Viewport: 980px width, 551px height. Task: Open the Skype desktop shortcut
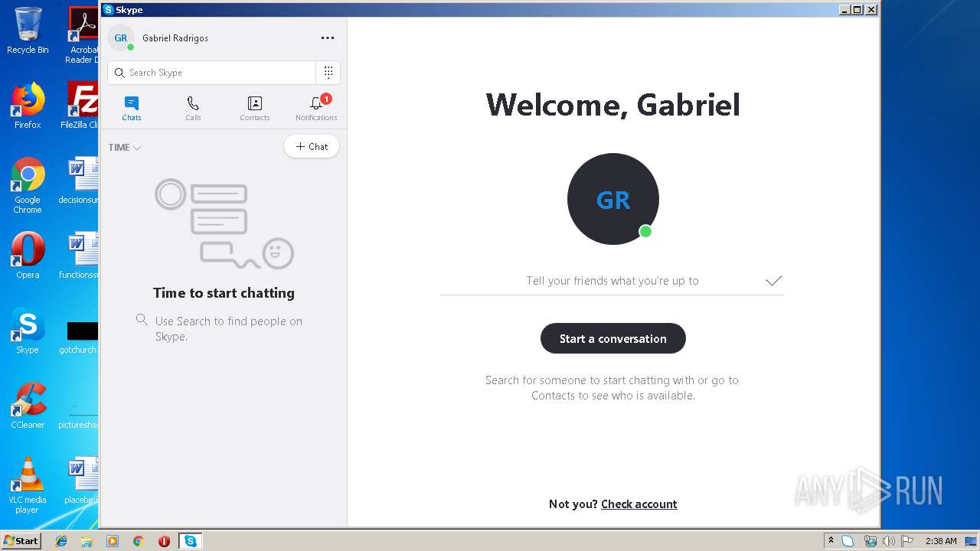click(28, 331)
